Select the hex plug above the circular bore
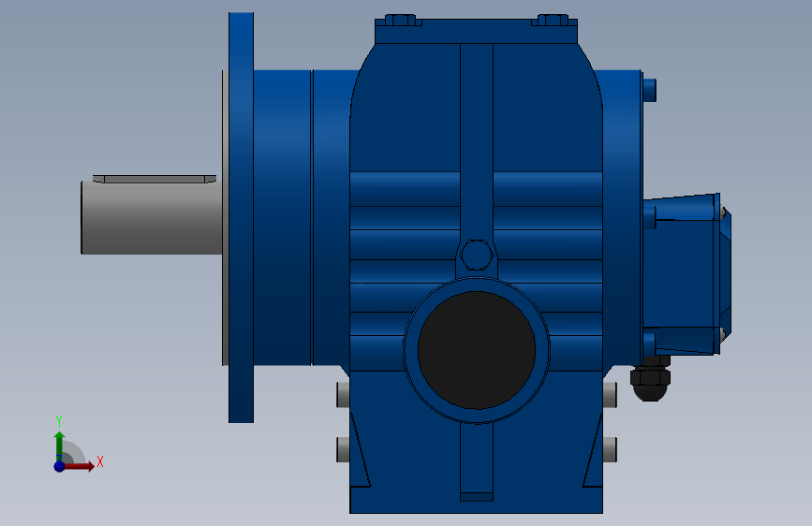The image size is (812, 526). coord(476,255)
